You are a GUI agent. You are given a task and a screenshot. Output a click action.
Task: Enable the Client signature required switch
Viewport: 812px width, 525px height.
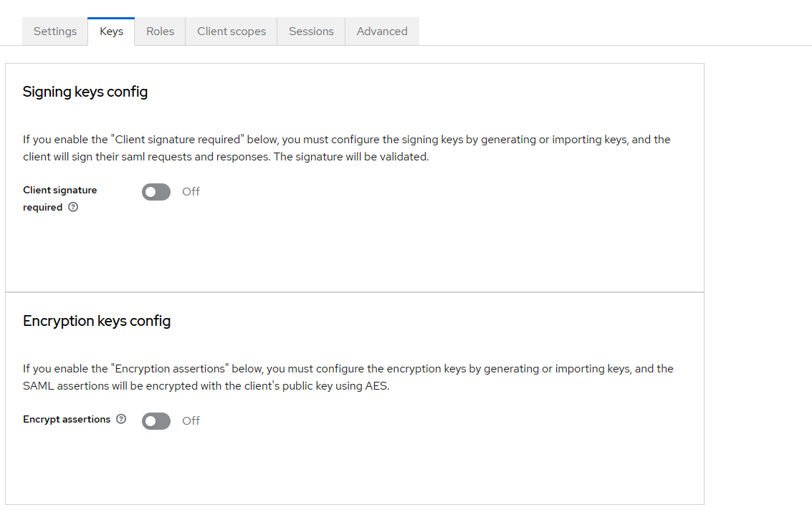156,192
